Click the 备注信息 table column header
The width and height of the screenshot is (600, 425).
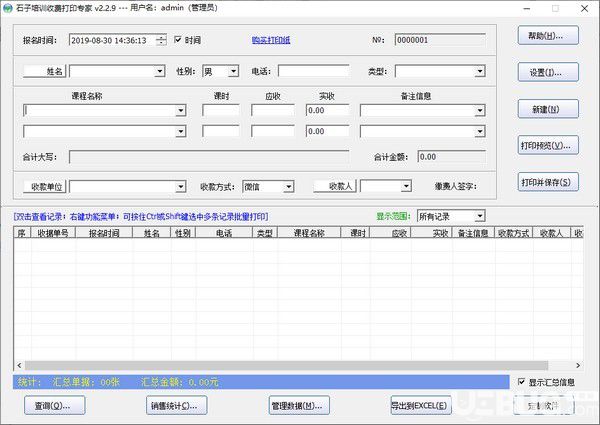[x=473, y=233]
